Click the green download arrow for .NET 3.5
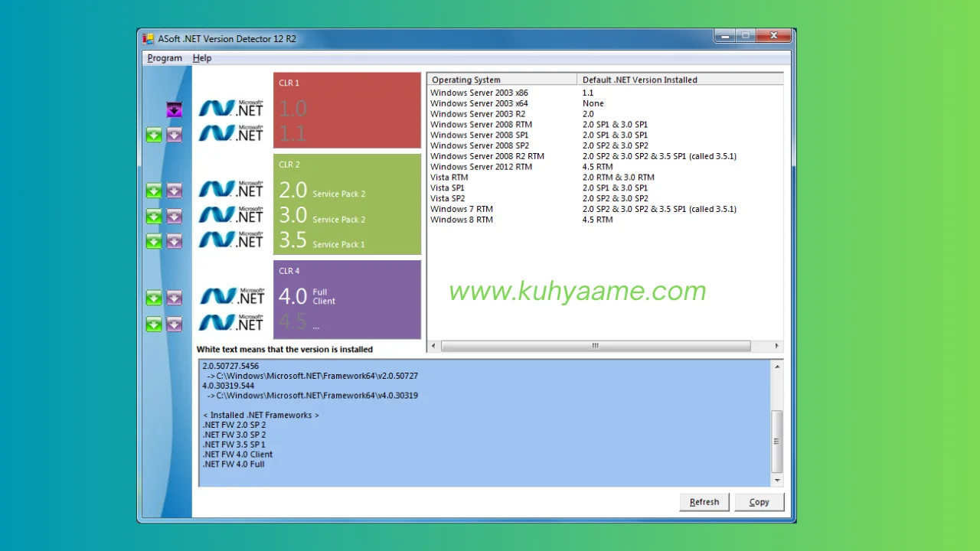Image resolution: width=980 pixels, height=551 pixels. coord(154,241)
